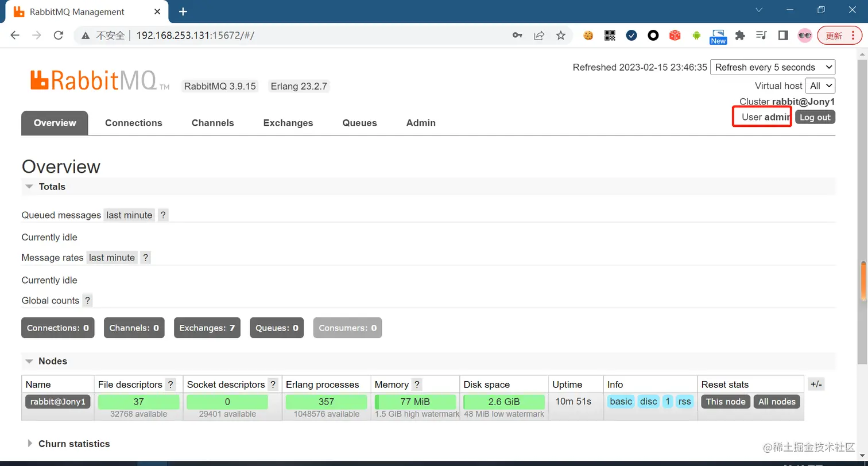Change the Queued messages last minute range
This screenshot has height=466, width=868.
(130, 215)
